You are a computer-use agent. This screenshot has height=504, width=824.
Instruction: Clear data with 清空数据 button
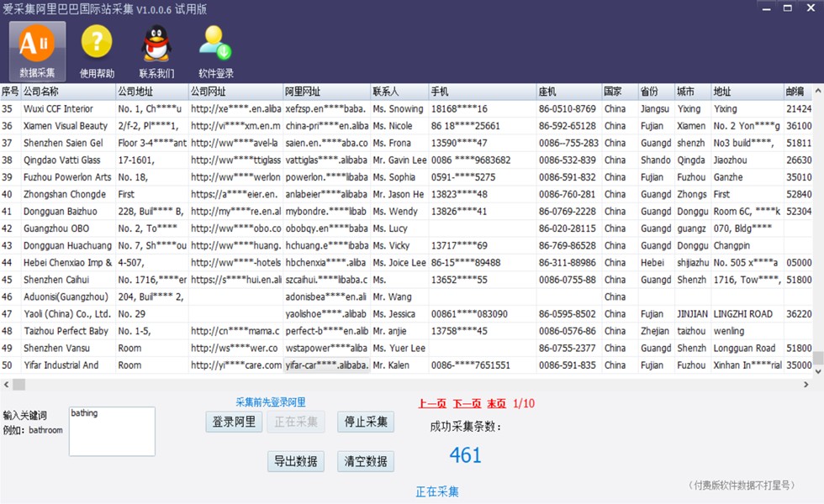[366, 461]
